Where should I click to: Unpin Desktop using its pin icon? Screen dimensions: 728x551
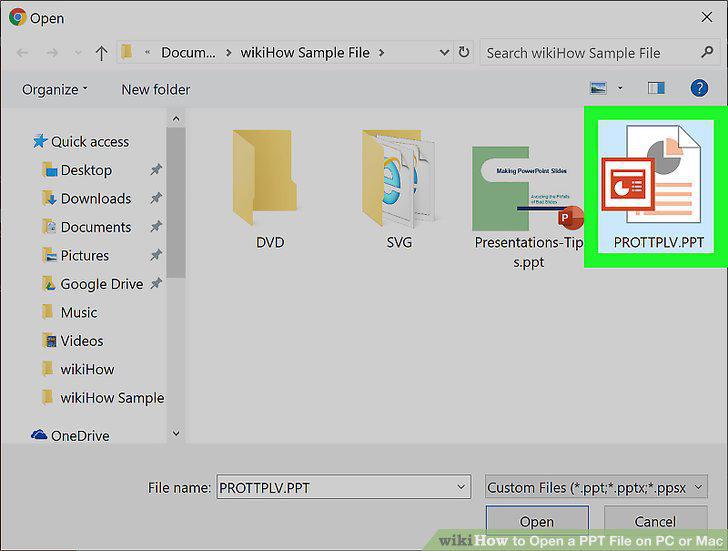(156, 170)
